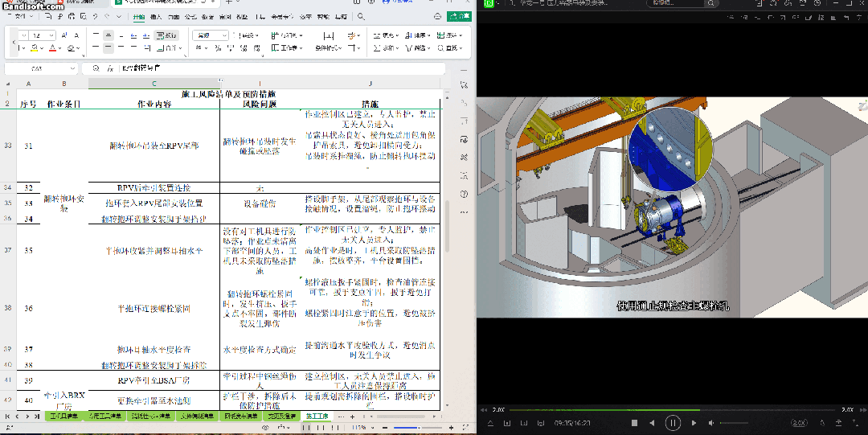Toggle wrap text button in ribbon

(x=168, y=35)
